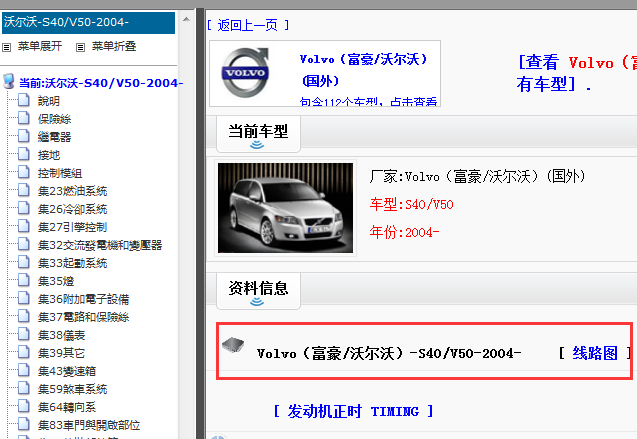637x439 pixels.
Task: Select the root node 当前:沃尔沃-S40/V50-2004-
Action: pos(101,83)
